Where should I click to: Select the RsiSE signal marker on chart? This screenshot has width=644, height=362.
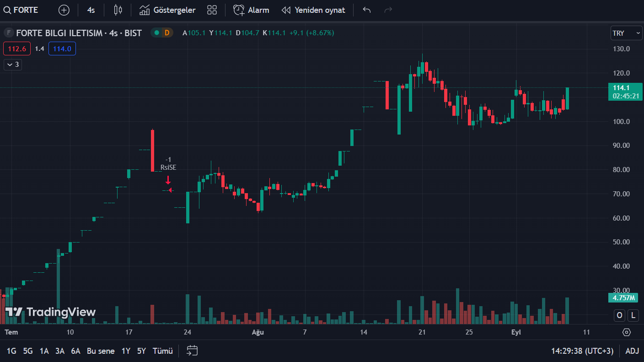point(168,174)
